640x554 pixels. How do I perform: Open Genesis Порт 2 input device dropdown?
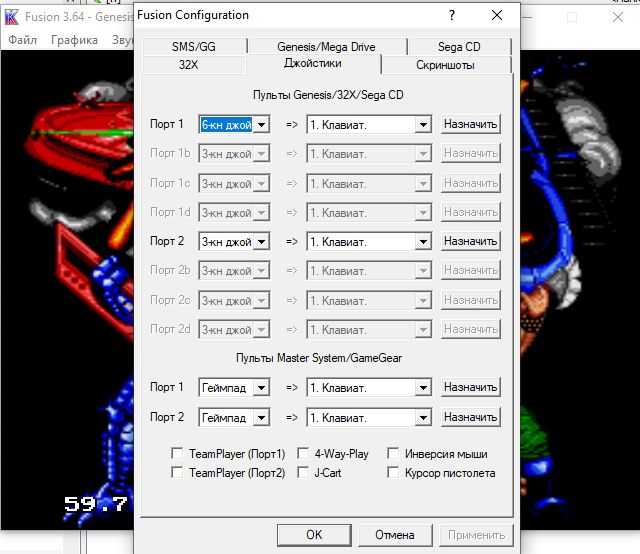point(369,242)
